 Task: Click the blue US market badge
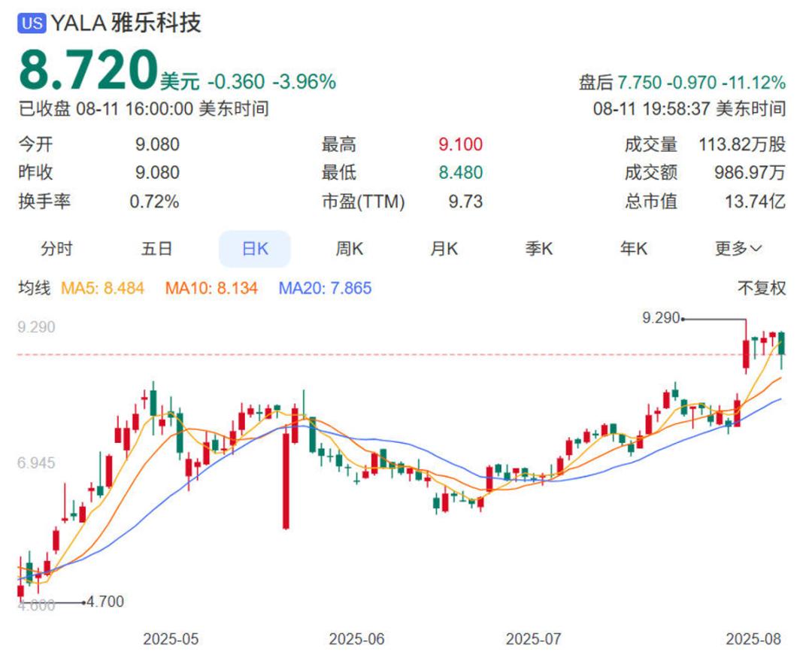[32, 23]
